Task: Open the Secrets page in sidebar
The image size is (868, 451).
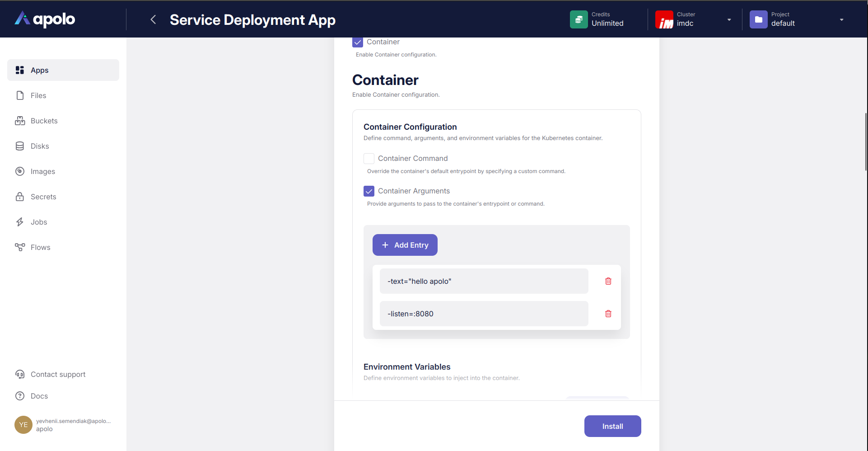Action: pyautogui.click(x=43, y=197)
